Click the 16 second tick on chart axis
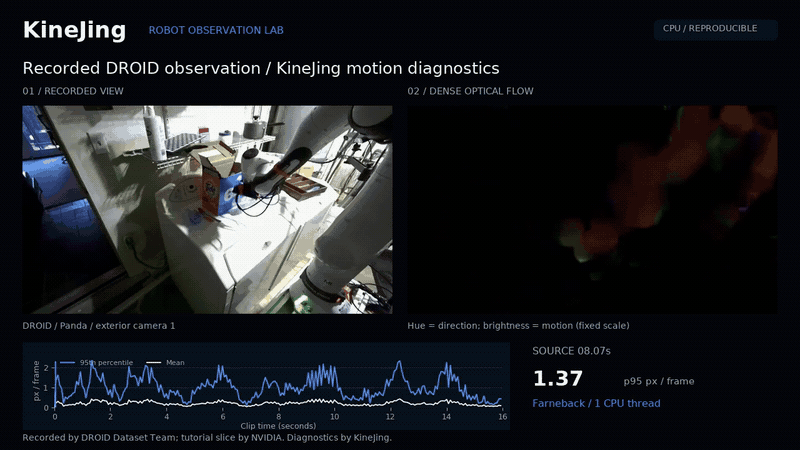The height and width of the screenshot is (450, 800). (503, 416)
